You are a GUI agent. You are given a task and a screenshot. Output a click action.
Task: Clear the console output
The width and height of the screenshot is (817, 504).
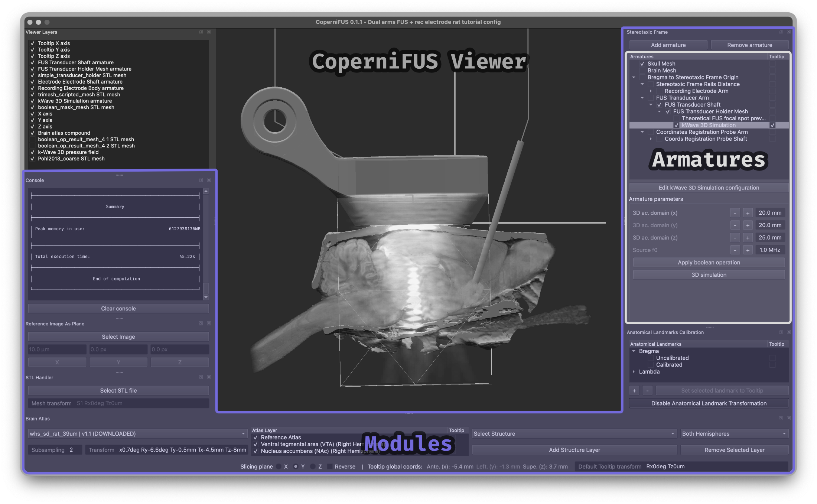(x=118, y=309)
